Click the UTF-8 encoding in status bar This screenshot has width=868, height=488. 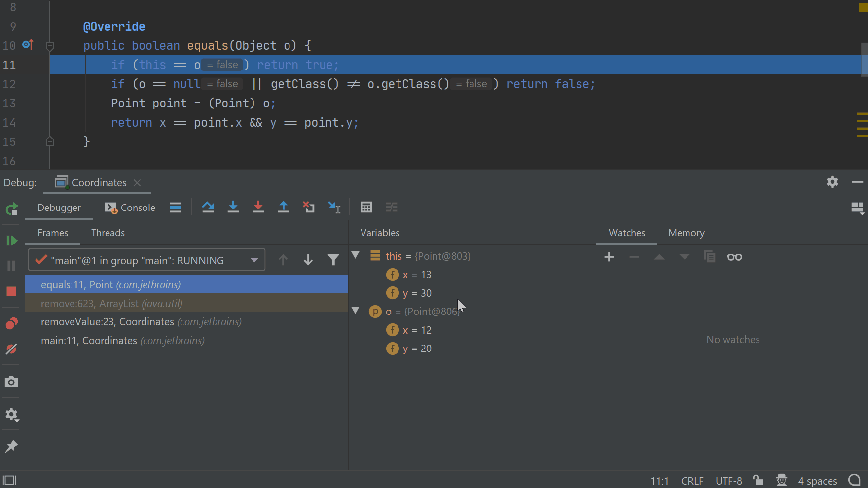pyautogui.click(x=728, y=481)
